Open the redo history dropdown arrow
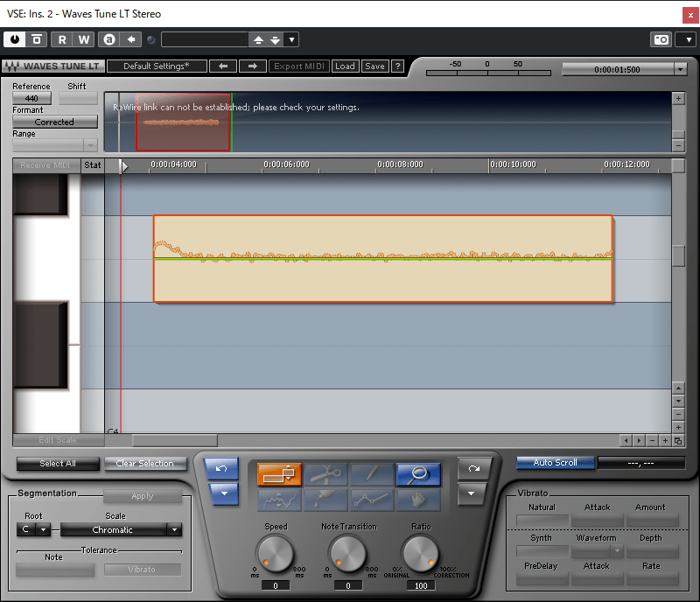 point(472,493)
